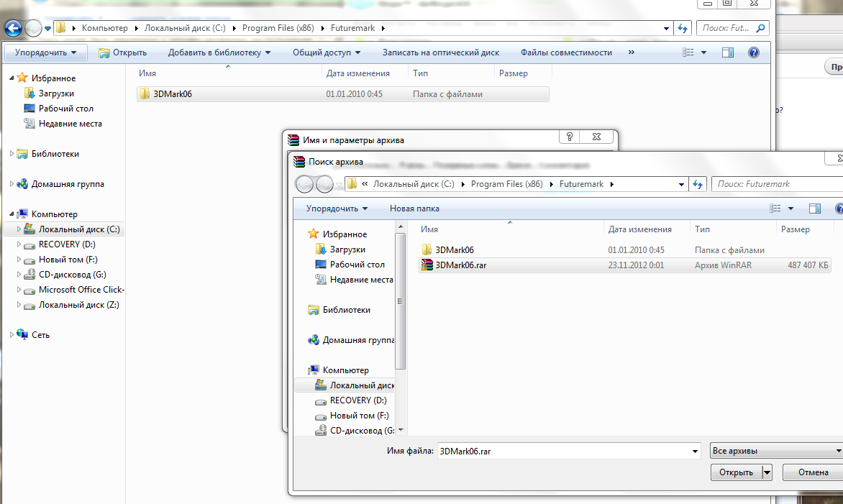
Task: Create a Новая папка in the dialog
Action: point(414,209)
